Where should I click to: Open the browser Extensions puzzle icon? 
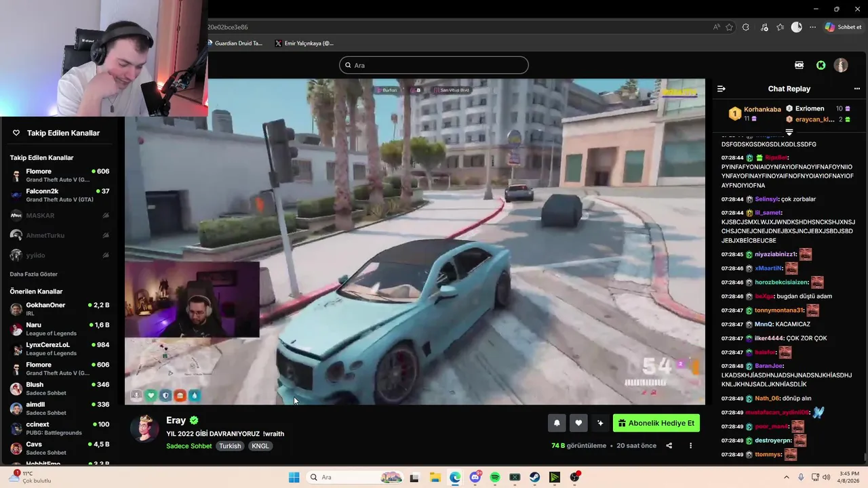(x=746, y=27)
